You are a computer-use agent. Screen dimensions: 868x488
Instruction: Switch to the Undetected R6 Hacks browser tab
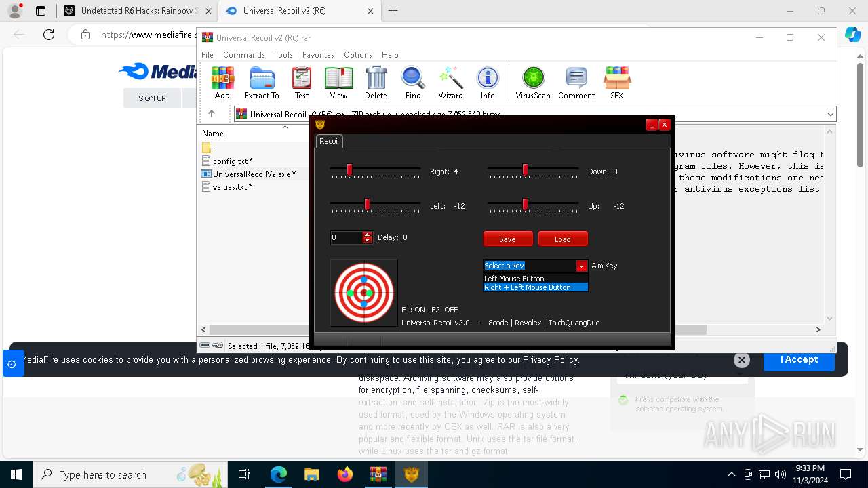138,11
